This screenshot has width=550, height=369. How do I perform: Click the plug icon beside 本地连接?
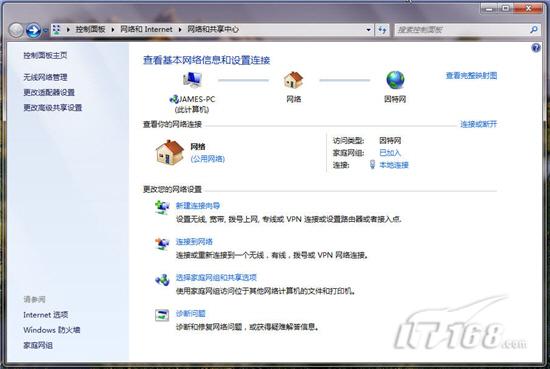click(x=373, y=165)
